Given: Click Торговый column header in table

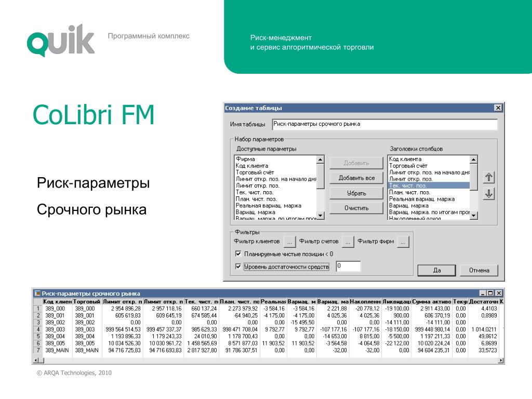Looking at the screenshot, I should [87, 301].
